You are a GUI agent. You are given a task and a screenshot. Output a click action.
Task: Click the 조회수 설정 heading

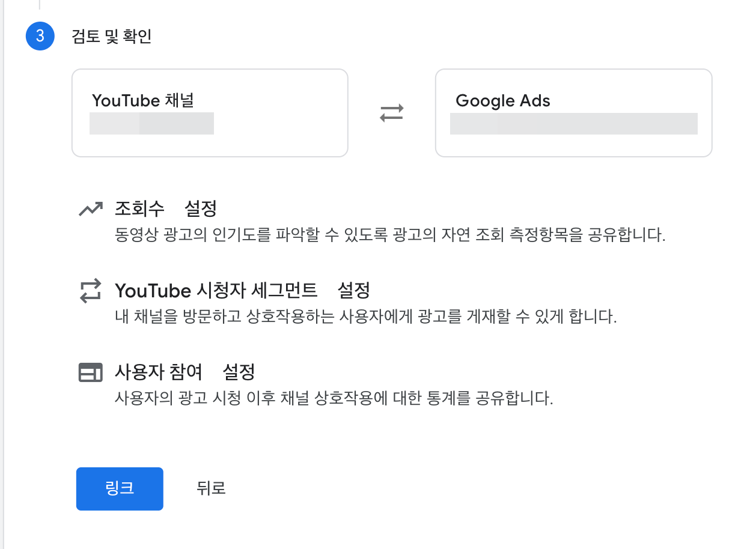tap(166, 209)
